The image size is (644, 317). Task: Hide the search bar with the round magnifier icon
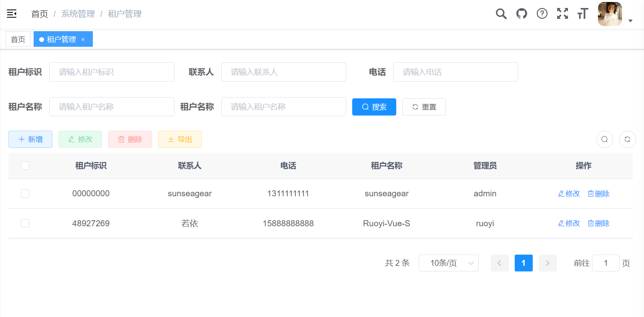pos(604,140)
